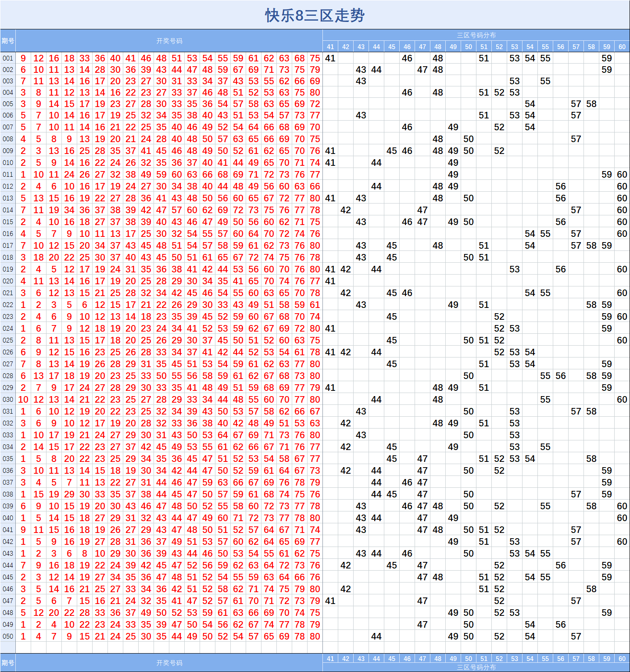
Task: Click period number 010
Action: click(8, 163)
